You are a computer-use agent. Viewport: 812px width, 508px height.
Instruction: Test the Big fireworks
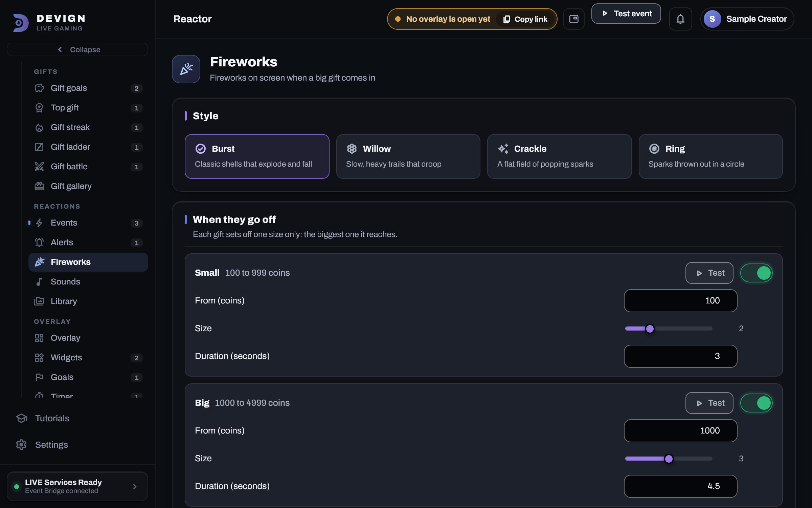[x=709, y=403]
